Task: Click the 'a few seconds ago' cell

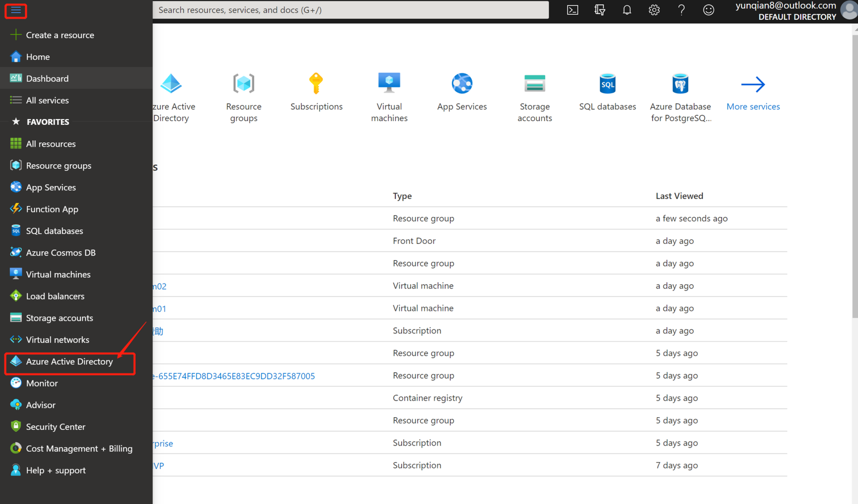Action: (692, 218)
